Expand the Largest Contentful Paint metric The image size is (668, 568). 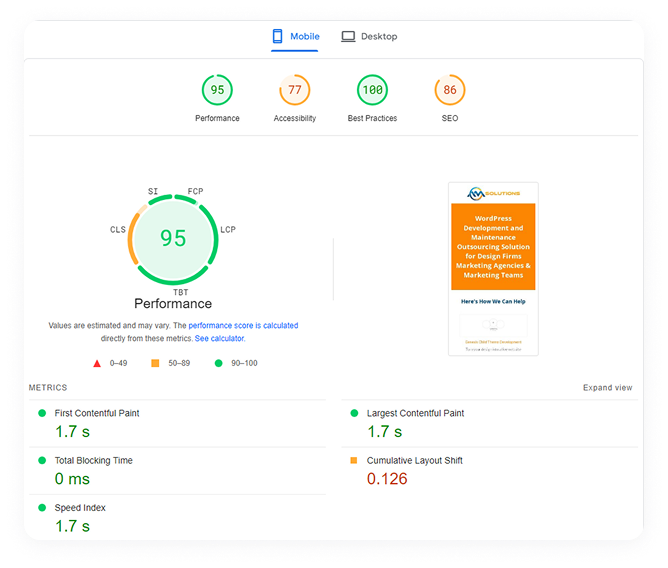pos(489,424)
